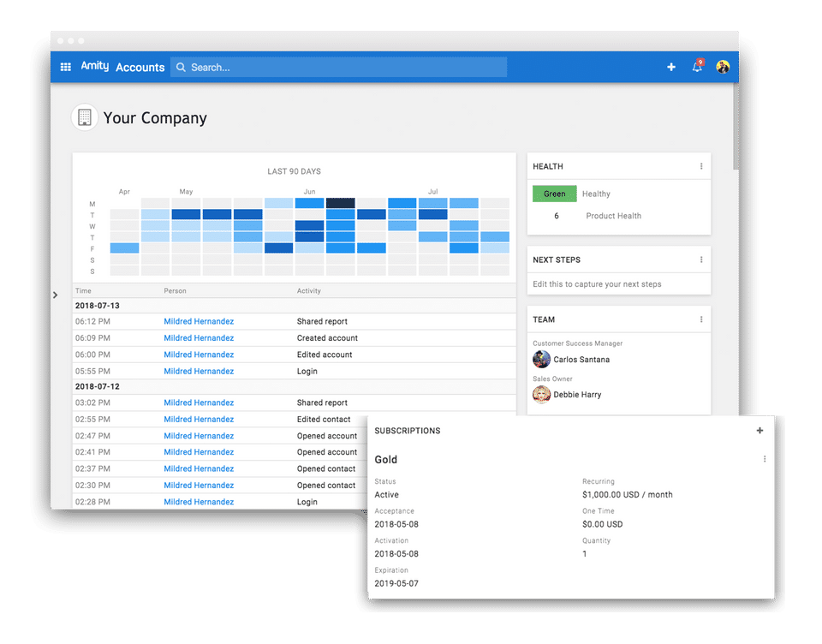Open the Team panel options menu
This screenshot has height=644, width=822.
pos(701,319)
